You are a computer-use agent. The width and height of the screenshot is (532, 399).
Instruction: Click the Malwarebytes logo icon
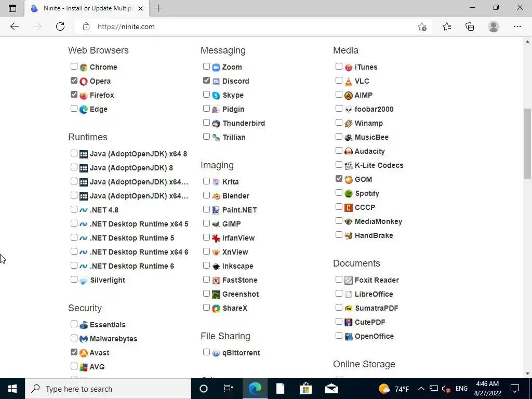click(x=84, y=339)
